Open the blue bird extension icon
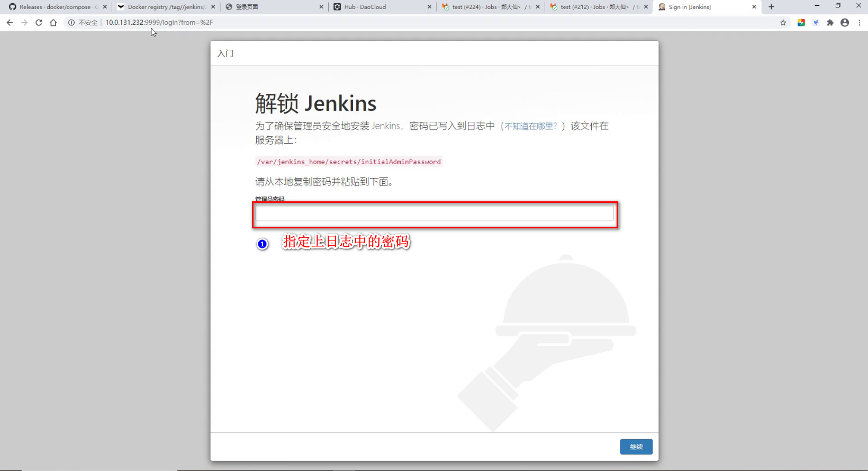 [816, 23]
